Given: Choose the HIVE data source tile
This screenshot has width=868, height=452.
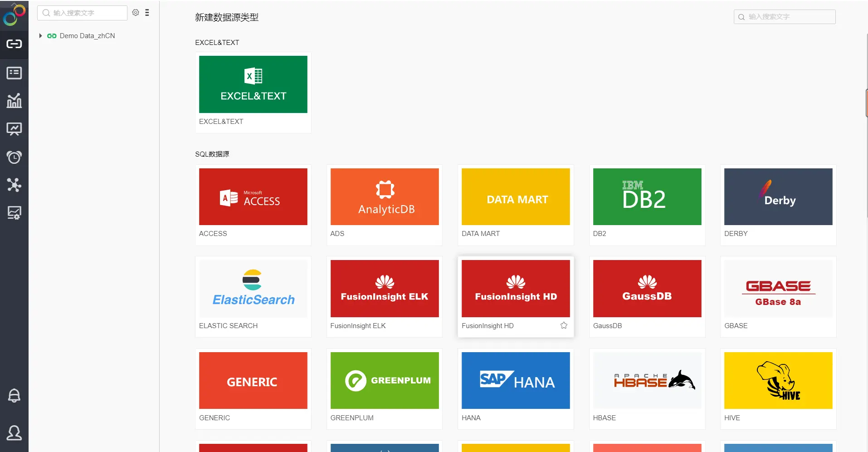Looking at the screenshot, I should (x=778, y=389).
